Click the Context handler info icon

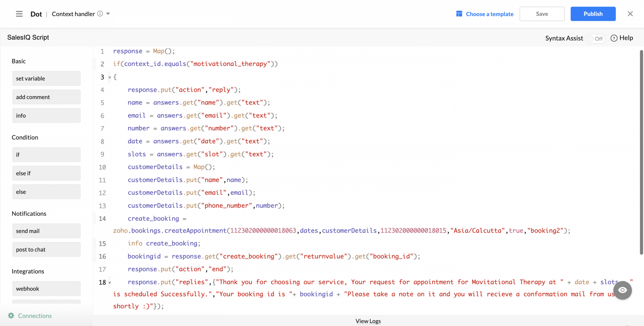[100, 14]
